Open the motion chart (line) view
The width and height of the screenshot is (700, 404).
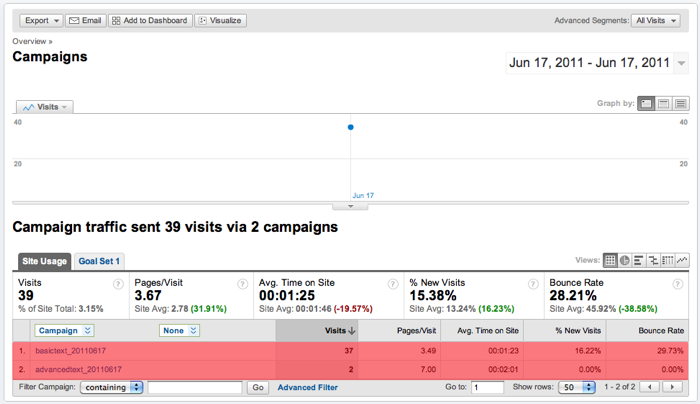click(x=682, y=261)
